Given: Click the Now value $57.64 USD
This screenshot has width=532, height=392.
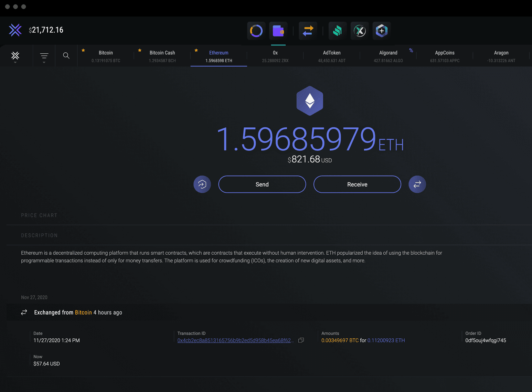Looking at the screenshot, I should 46,364.
